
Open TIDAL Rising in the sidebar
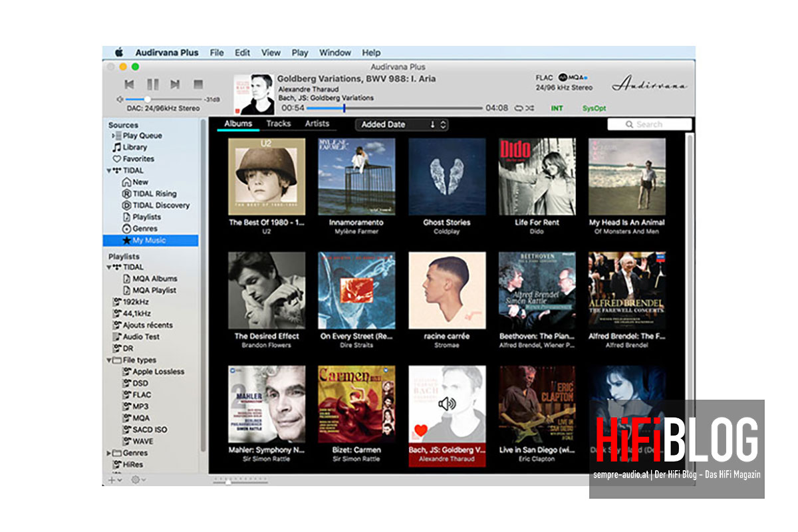click(154, 194)
